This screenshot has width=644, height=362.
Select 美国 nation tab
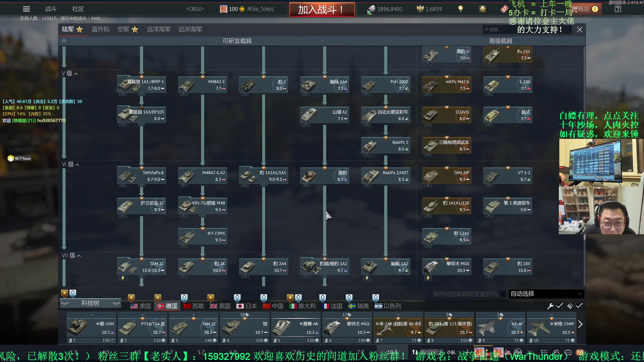tap(141, 306)
